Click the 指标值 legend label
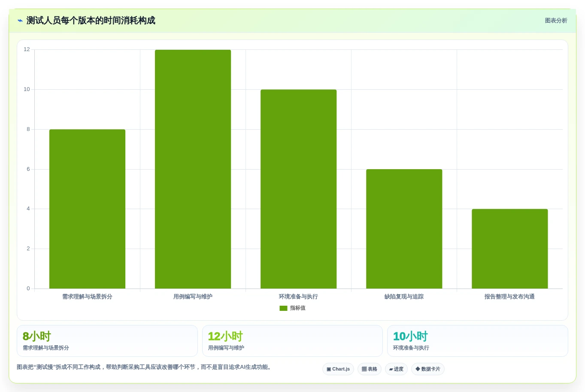The image size is (585, 392). tap(297, 308)
